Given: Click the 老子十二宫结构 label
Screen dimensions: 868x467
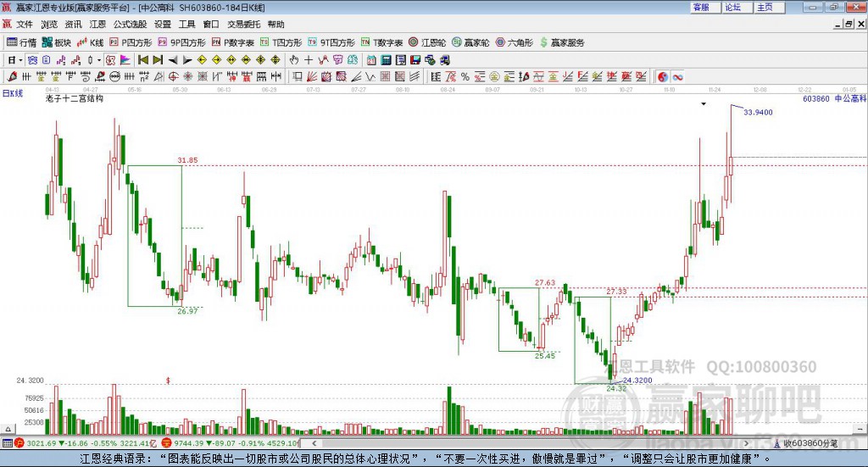Looking at the screenshot, I should pos(75,98).
